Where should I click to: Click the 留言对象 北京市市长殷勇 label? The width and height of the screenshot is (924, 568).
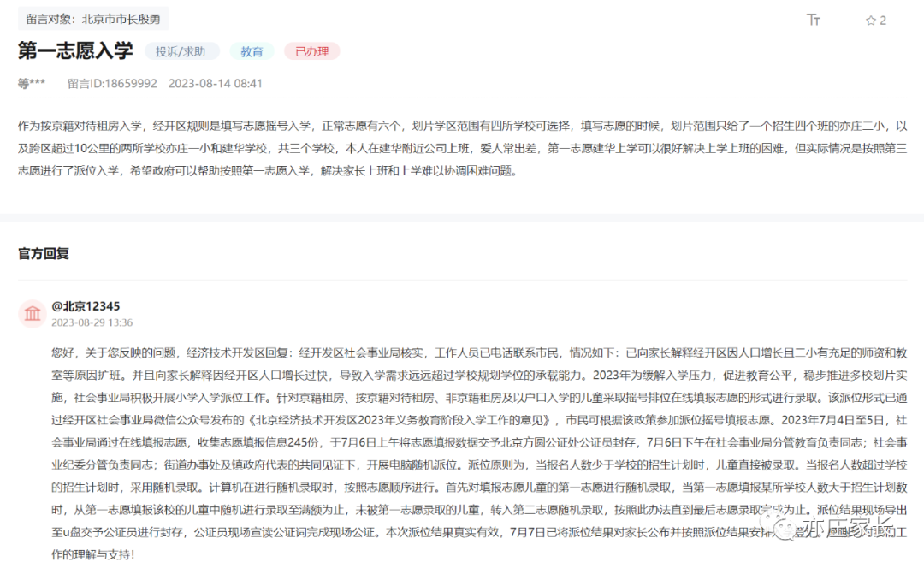[x=93, y=19]
